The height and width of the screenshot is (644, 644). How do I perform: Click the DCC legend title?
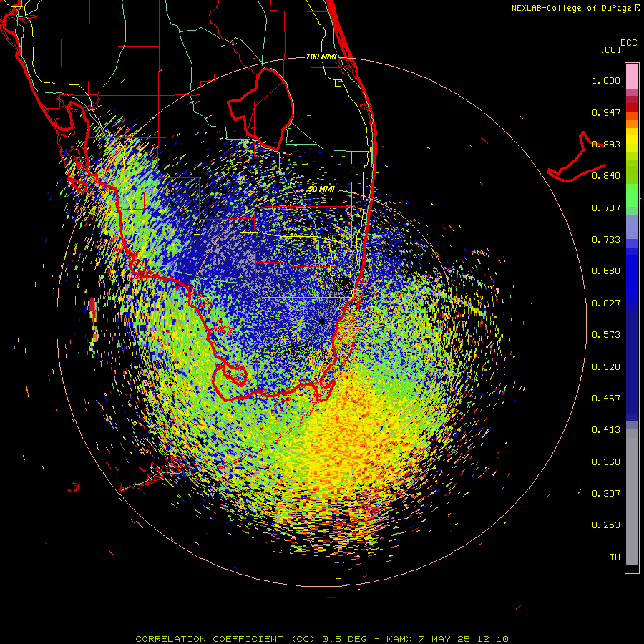coord(629,43)
